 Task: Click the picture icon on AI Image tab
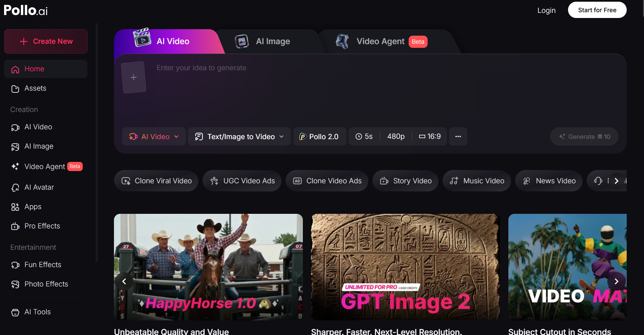(242, 41)
